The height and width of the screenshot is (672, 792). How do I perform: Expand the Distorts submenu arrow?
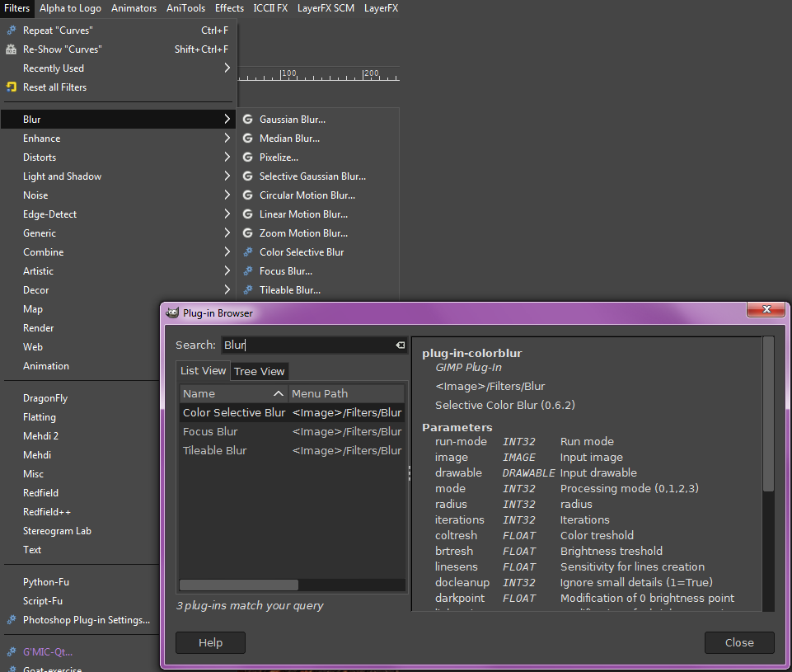227,157
